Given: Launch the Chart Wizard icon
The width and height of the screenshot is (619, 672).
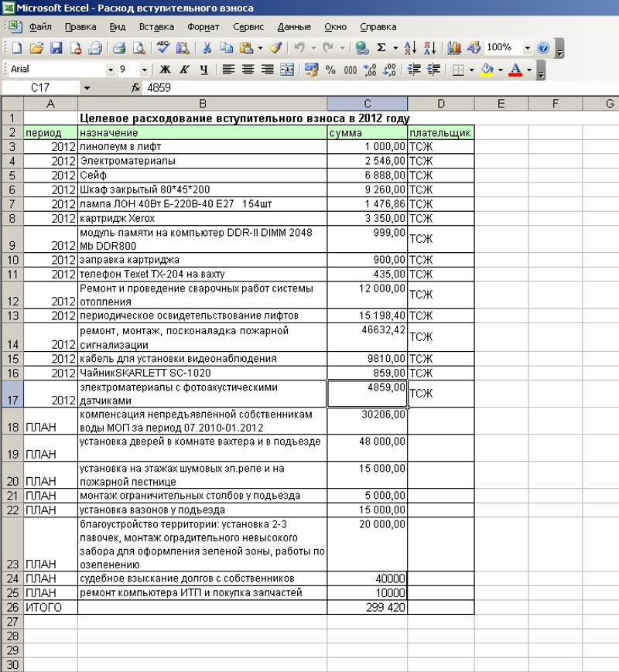Looking at the screenshot, I should pos(454,48).
